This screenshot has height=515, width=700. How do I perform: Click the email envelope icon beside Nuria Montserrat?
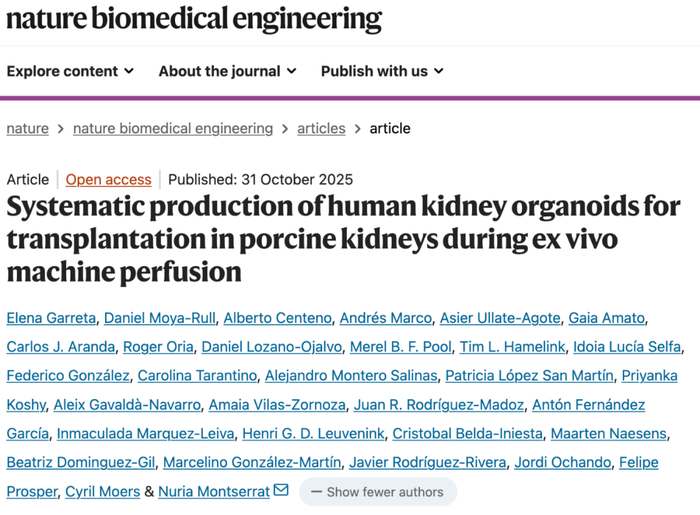click(x=281, y=491)
